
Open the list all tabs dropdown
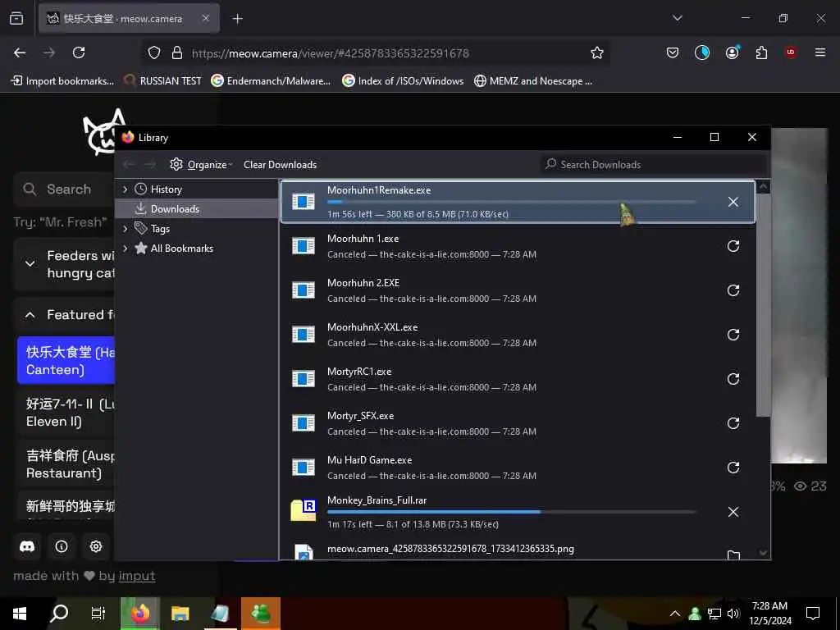[x=678, y=18]
